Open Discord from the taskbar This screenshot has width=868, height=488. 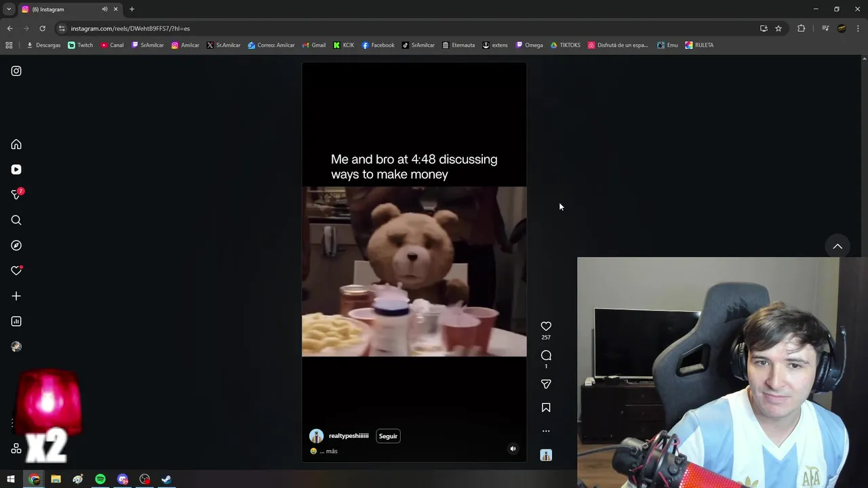(x=123, y=479)
